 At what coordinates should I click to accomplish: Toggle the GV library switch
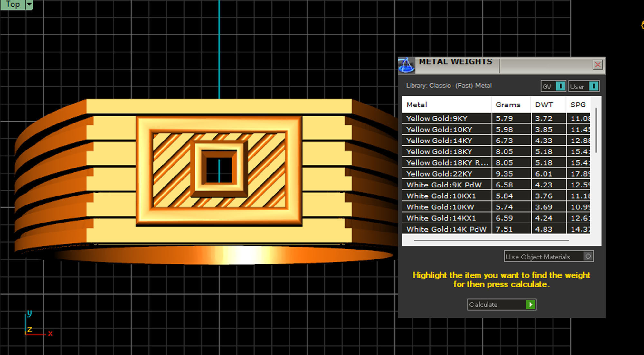pyautogui.click(x=560, y=86)
